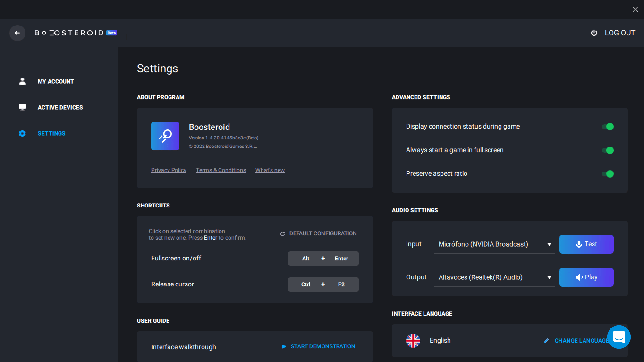
Task: Click the pencil icon for Change Language
Action: click(x=546, y=341)
